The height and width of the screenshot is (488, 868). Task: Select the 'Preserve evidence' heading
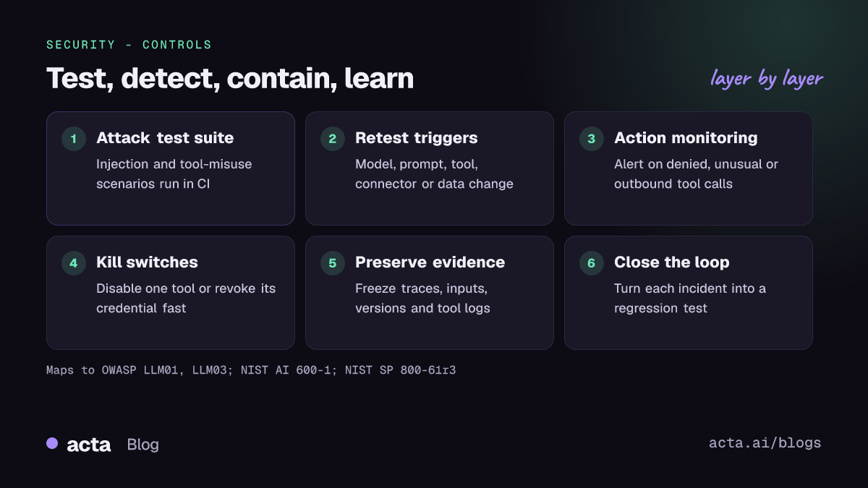click(430, 262)
